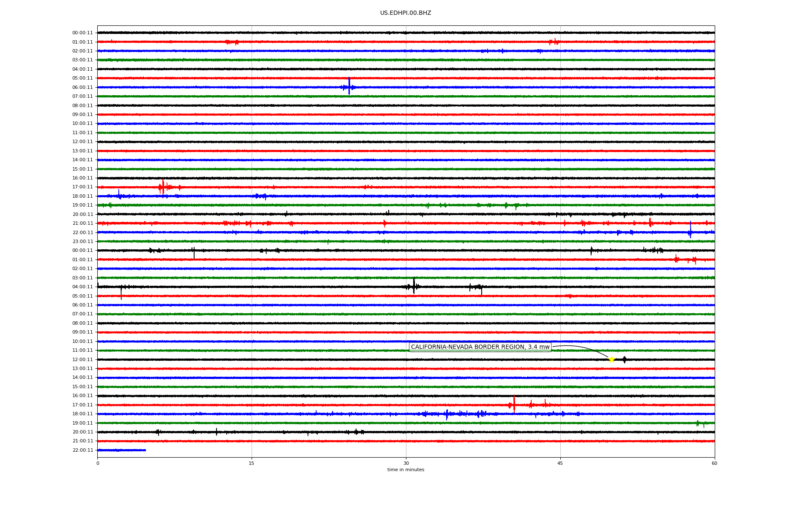This screenshot has width=812, height=508.
Task: Click the tall red spike on the last 17:00:11 trace
Action: click(x=514, y=403)
